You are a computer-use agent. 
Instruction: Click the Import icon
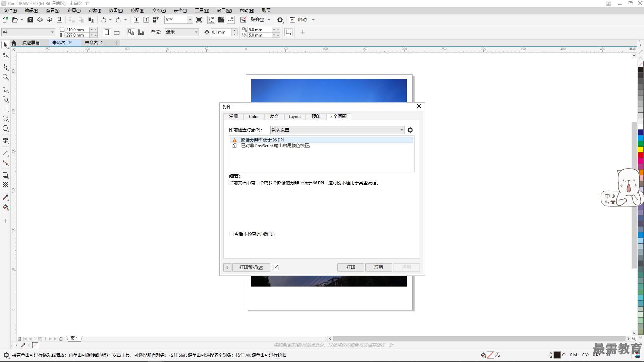click(x=137, y=20)
